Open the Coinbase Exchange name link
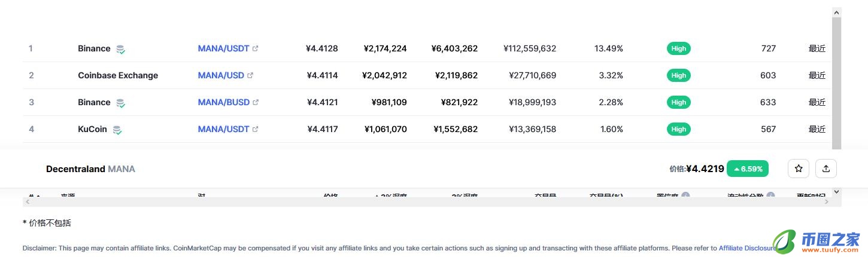The height and width of the screenshot is (257, 868). (x=118, y=75)
